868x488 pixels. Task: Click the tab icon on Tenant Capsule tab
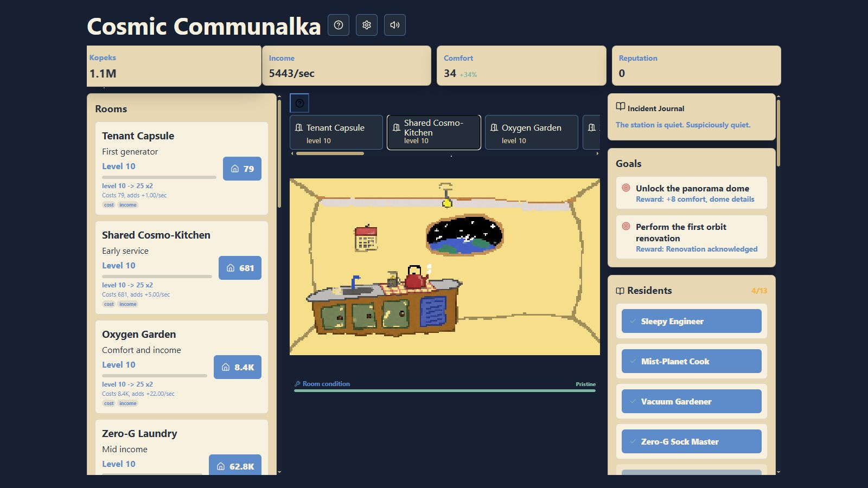click(298, 128)
